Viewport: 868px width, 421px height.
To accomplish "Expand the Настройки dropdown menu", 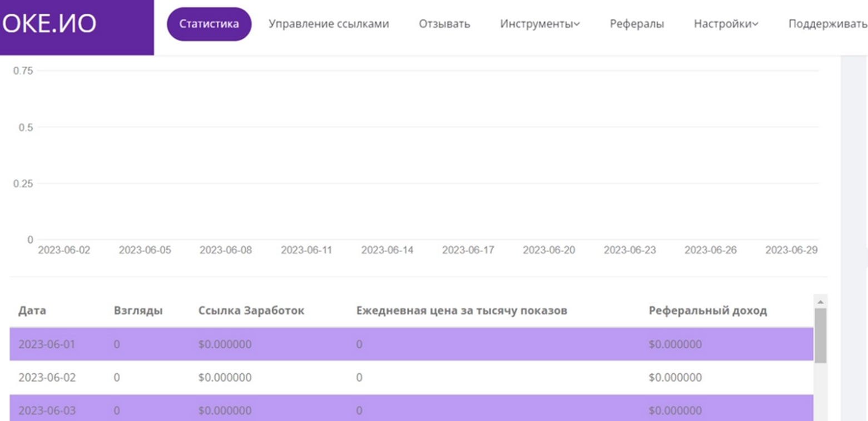I will [x=723, y=24].
